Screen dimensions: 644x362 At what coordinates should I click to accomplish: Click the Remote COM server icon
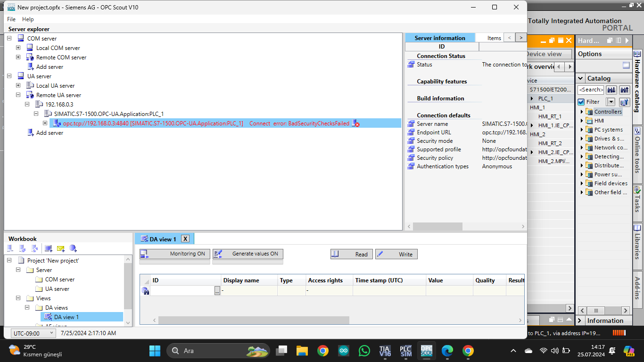[30, 57]
